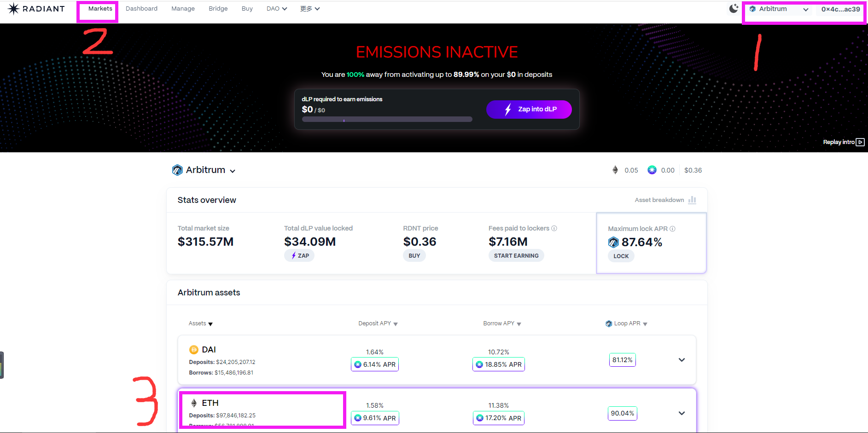Click the DAI 1.64% deposit APY
Image resolution: width=868 pixels, height=433 pixels.
click(375, 352)
